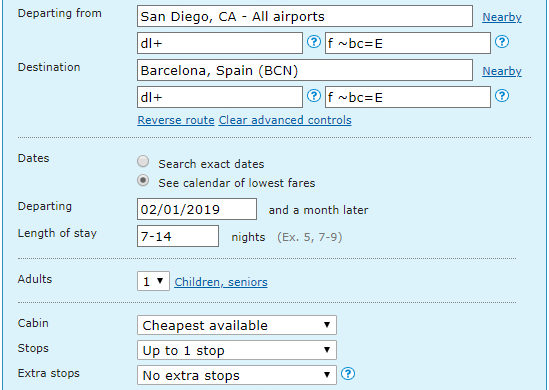Select See calendar of lowest fares option

click(x=143, y=181)
